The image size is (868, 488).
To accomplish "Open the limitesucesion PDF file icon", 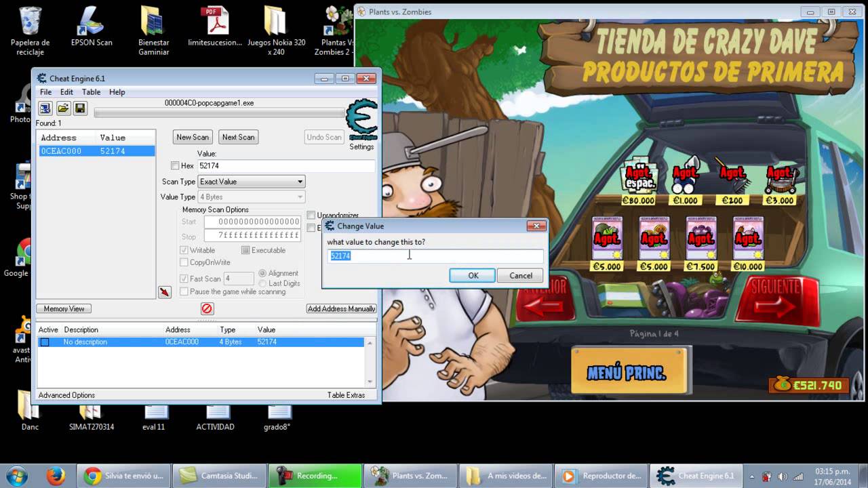I will (x=215, y=27).
